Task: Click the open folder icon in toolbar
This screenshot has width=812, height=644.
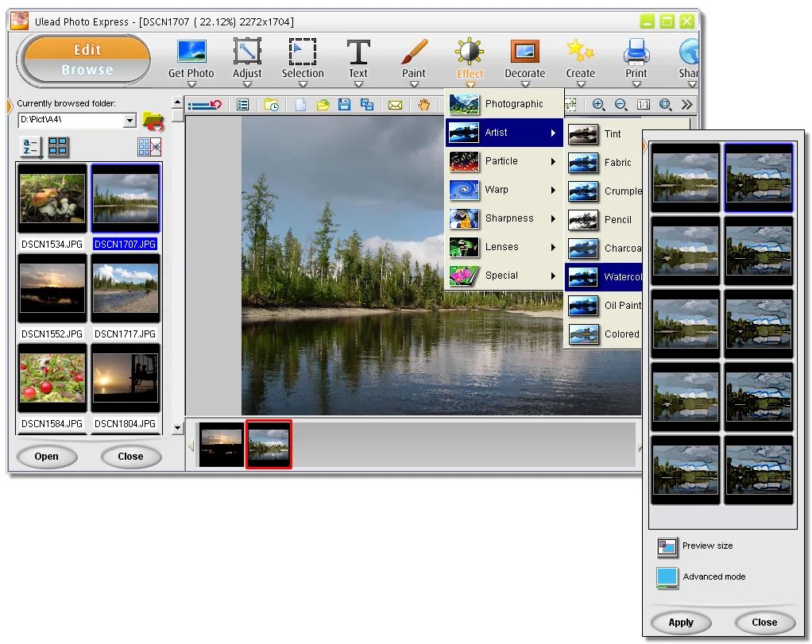Action: [323, 105]
